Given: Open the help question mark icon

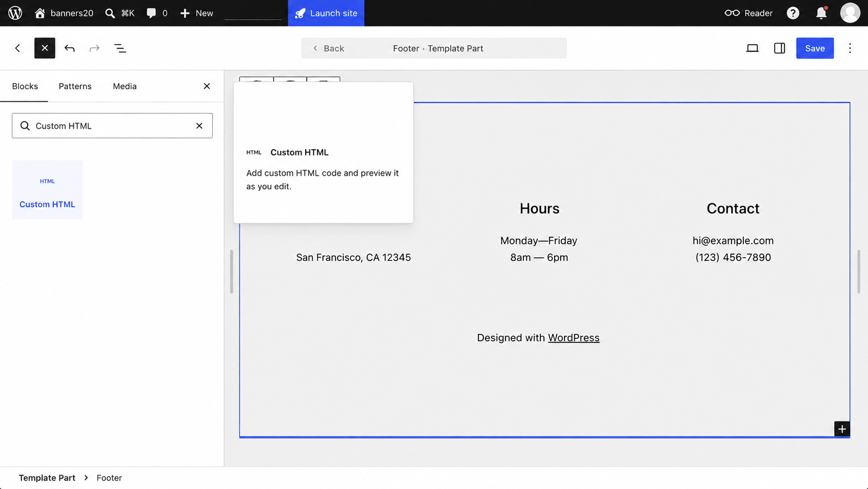Looking at the screenshot, I should [793, 13].
